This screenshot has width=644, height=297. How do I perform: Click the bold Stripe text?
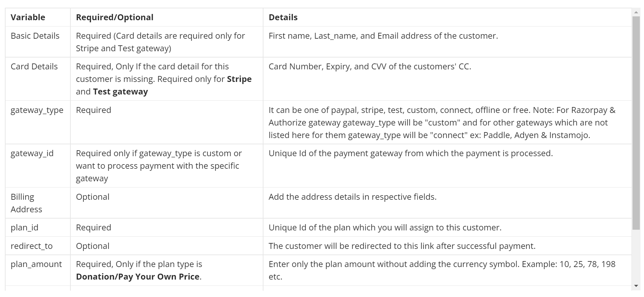(239, 79)
